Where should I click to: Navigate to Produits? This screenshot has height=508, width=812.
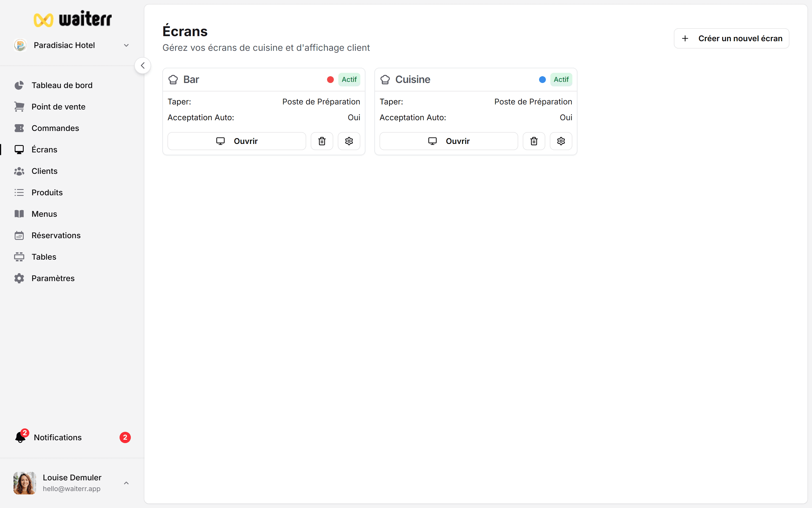pyautogui.click(x=47, y=193)
